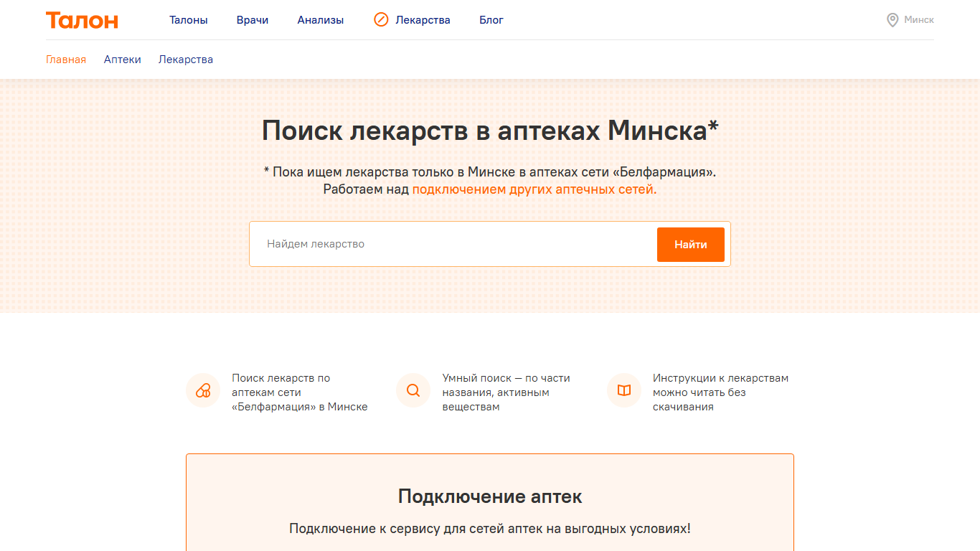980x551 pixels.
Task: Click the circle icon beside Лекарства
Action: pyautogui.click(x=381, y=20)
